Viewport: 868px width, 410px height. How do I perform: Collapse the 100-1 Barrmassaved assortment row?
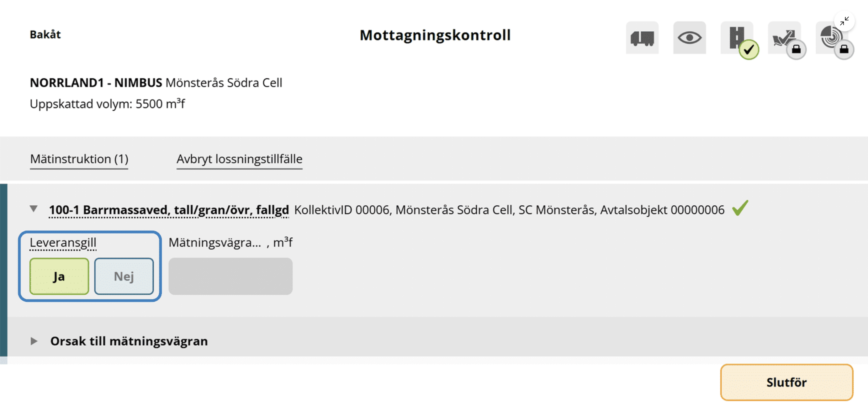34,209
